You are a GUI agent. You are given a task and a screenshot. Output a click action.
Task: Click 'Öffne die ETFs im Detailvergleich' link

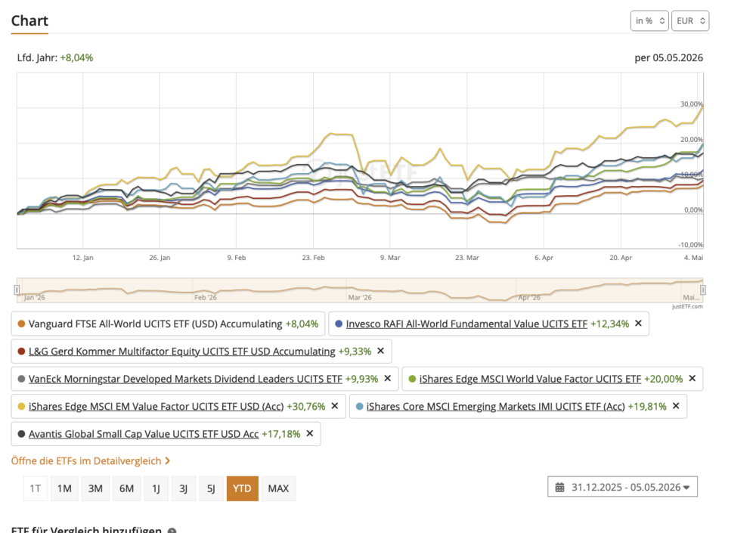point(91,461)
